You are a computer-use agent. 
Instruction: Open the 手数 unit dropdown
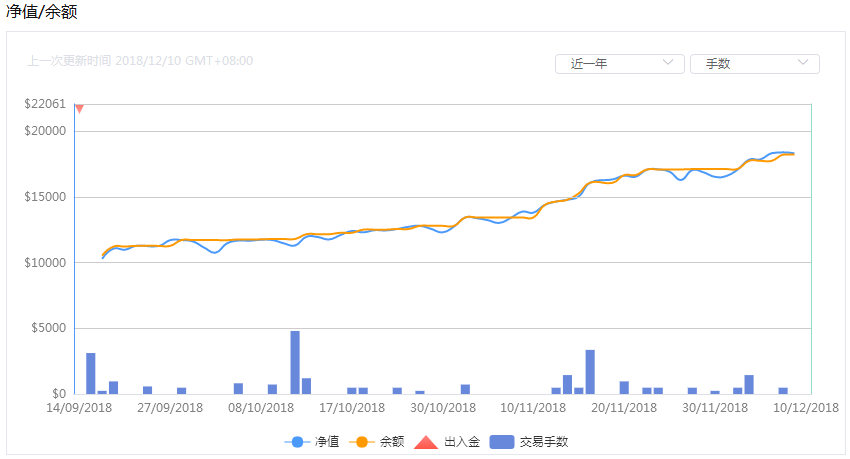point(754,64)
